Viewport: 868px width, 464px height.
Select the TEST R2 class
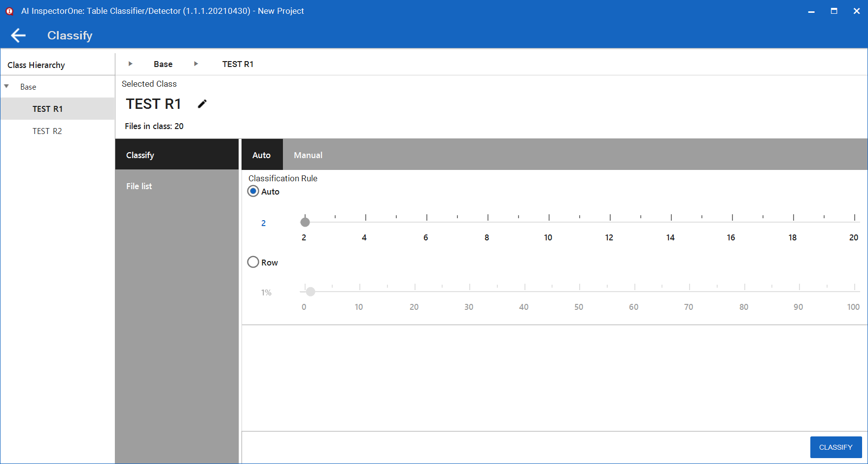point(47,131)
